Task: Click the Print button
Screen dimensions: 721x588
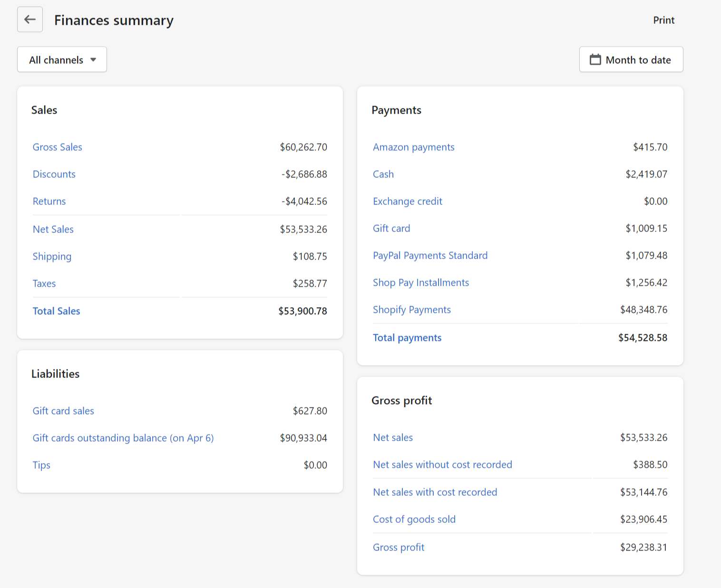Action: click(663, 20)
